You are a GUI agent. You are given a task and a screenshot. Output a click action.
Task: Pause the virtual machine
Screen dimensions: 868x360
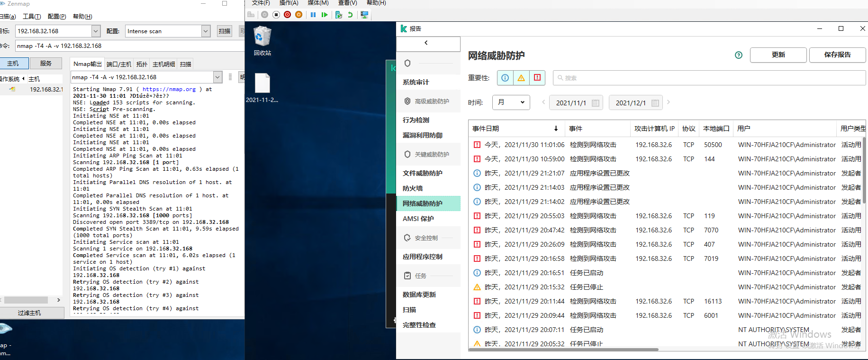click(313, 15)
